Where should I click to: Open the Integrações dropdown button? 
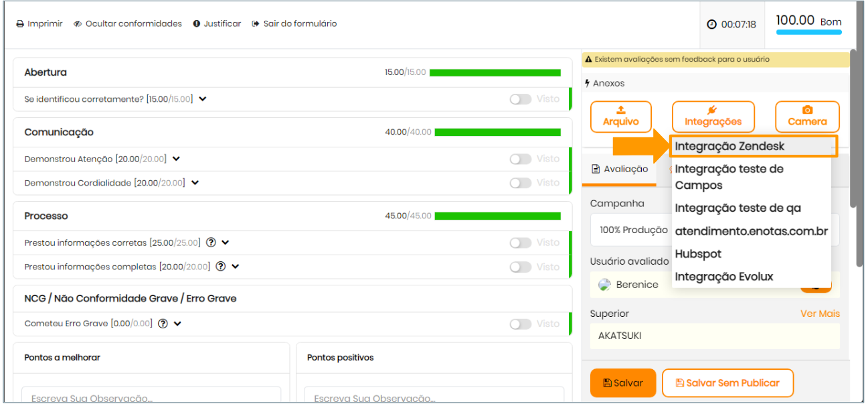pyautogui.click(x=713, y=117)
